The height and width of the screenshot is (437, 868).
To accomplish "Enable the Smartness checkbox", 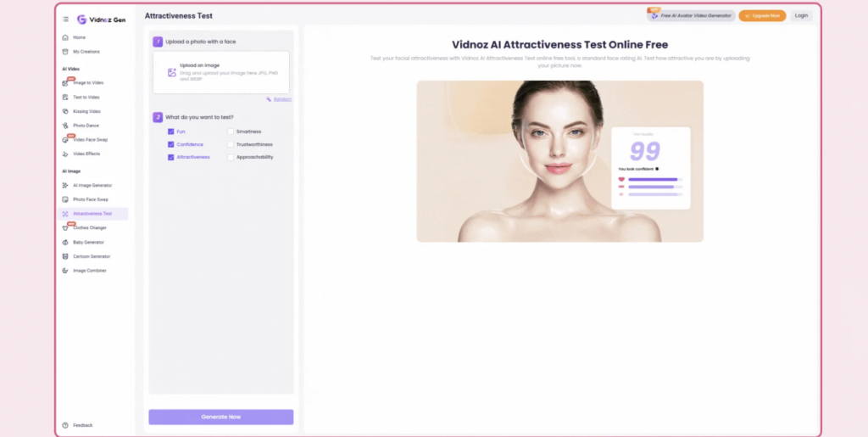I will click(x=231, y=132).
